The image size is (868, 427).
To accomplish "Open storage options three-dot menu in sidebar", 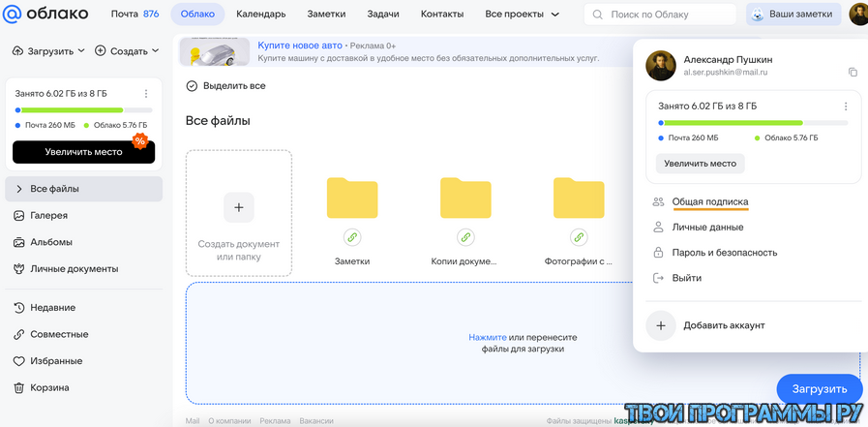I will point(146,94).
